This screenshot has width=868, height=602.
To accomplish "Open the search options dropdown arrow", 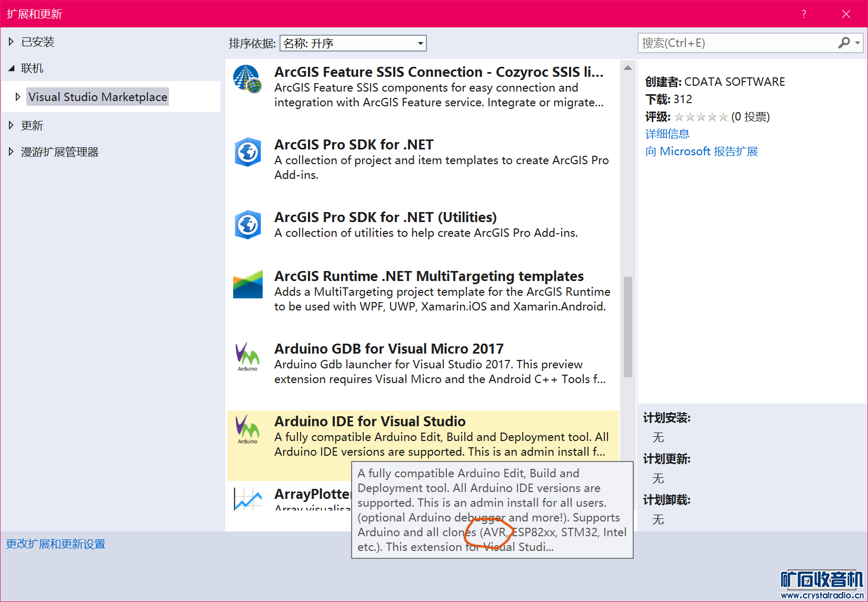I will [x=857, y=43].
